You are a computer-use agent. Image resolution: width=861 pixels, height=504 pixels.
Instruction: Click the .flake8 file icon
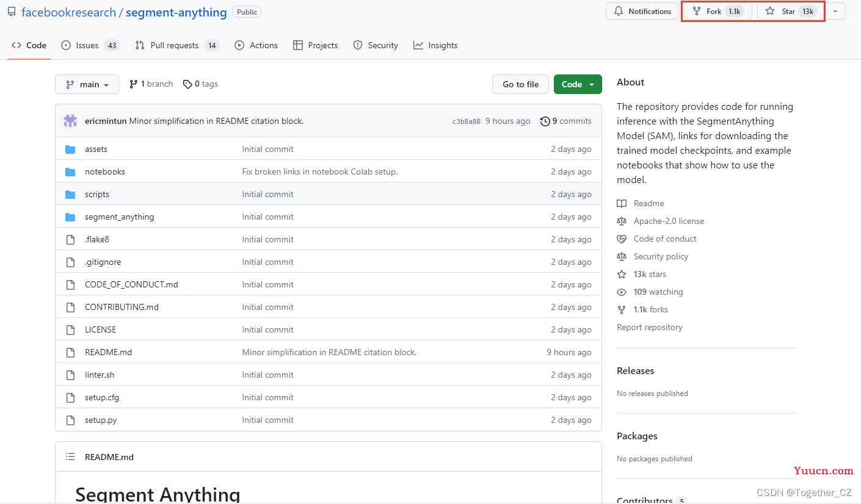tap(70, 240)
